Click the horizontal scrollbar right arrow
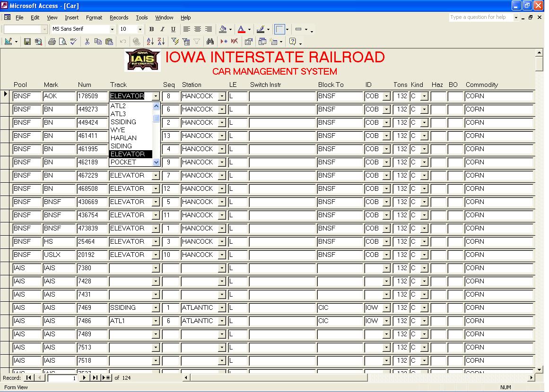This screenshot has height=392, width=549. 532,378
